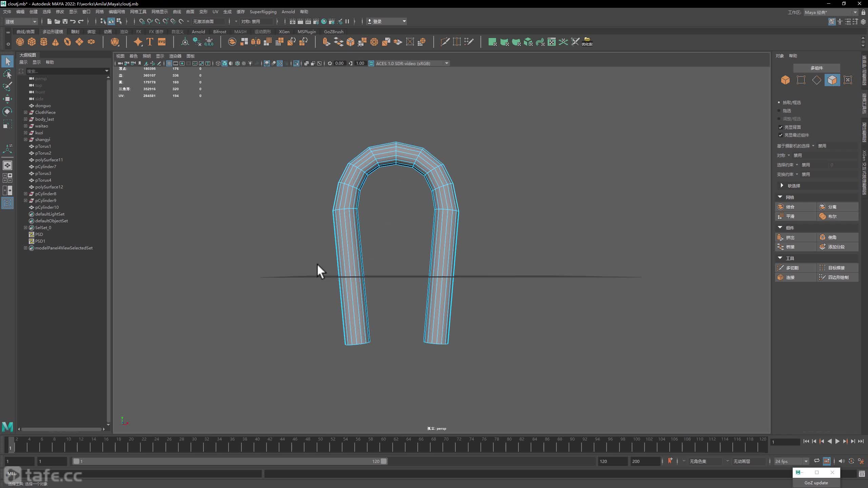
Task: Click the Save scene icon
Action: tap(65, 21)
